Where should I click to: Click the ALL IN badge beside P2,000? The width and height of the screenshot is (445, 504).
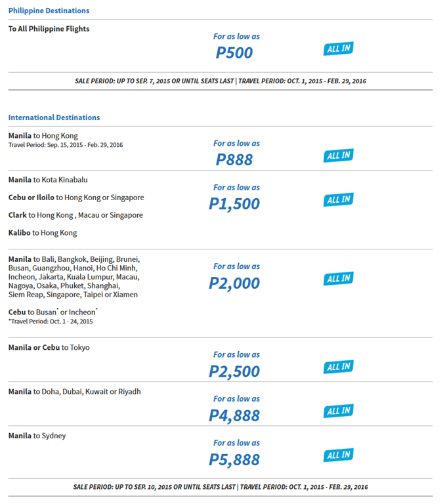pos(338,279)
